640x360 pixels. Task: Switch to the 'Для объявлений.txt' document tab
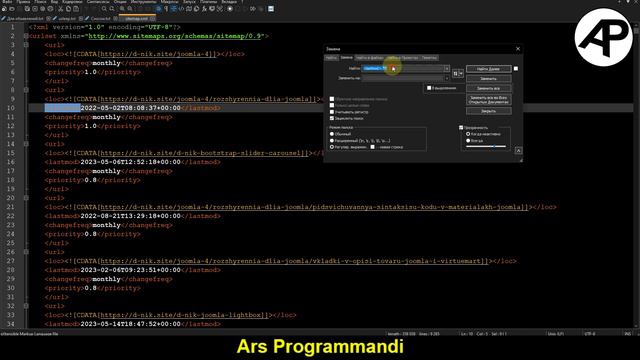click(25, 19)
